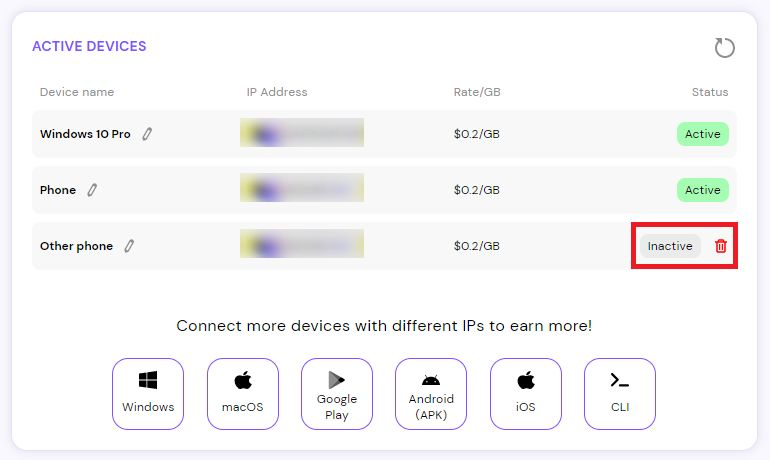Rename the Phone device via pencil icon

pyautogui.click(x=92, y=190)
